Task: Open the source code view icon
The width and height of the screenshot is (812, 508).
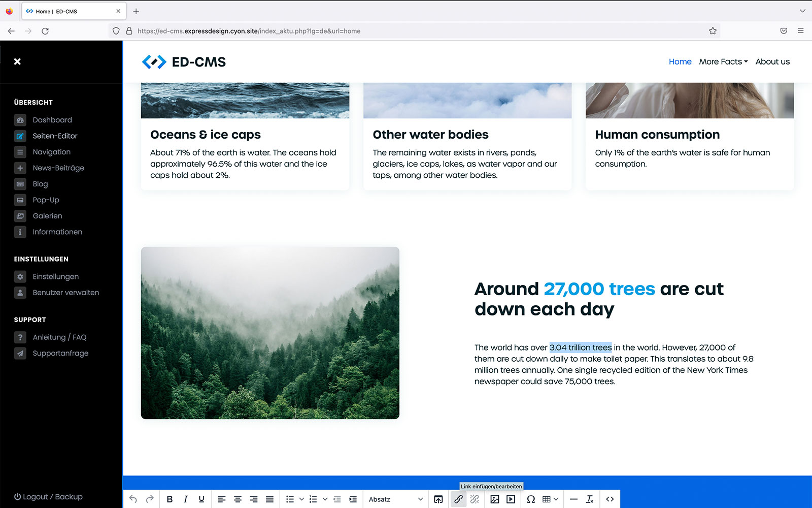Action: pyautogui.click(x=610, y=499)
